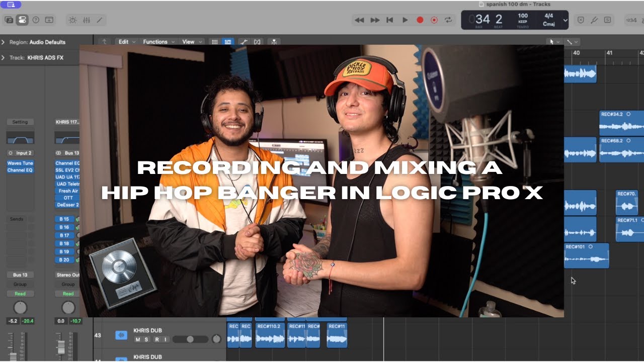644x362 pixels.
Task: Toggle the Solo S button in control bar
Action: pyautogui.click(x=608, y=20)
